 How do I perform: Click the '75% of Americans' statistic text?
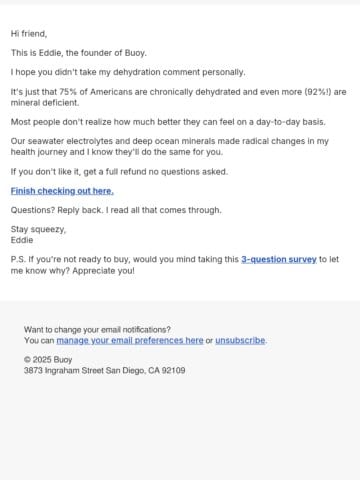coord(96,92)
